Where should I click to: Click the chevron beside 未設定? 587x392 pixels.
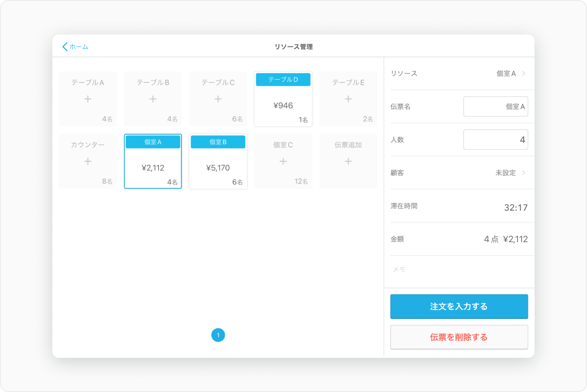tap(524, 172)
